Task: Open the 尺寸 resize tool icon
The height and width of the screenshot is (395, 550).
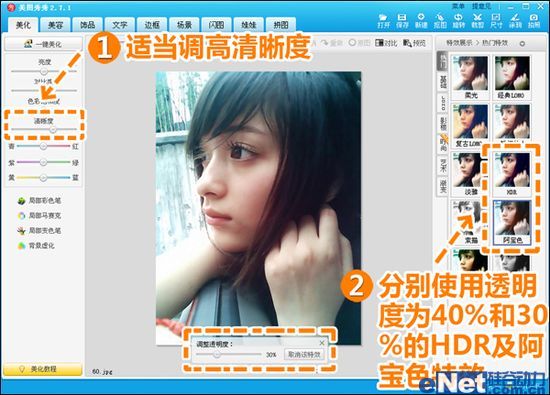Action: click(x=496, y=21)
